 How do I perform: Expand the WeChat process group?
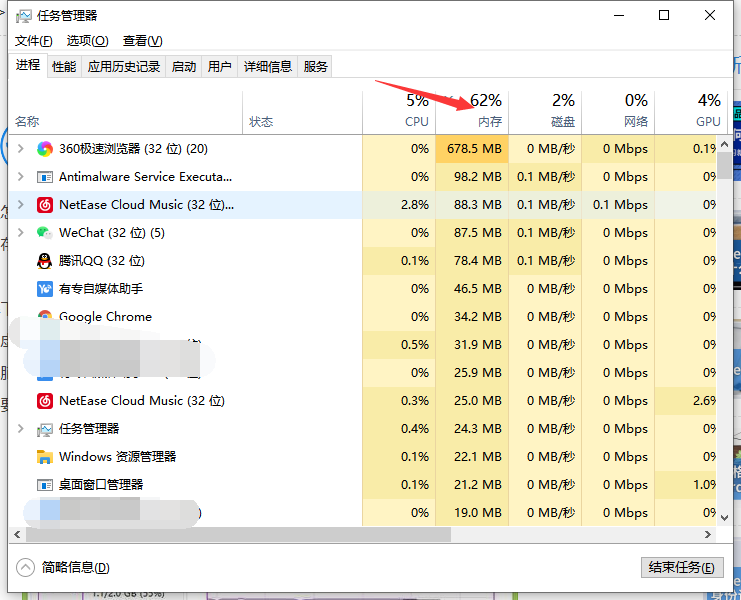pos(21,233)
